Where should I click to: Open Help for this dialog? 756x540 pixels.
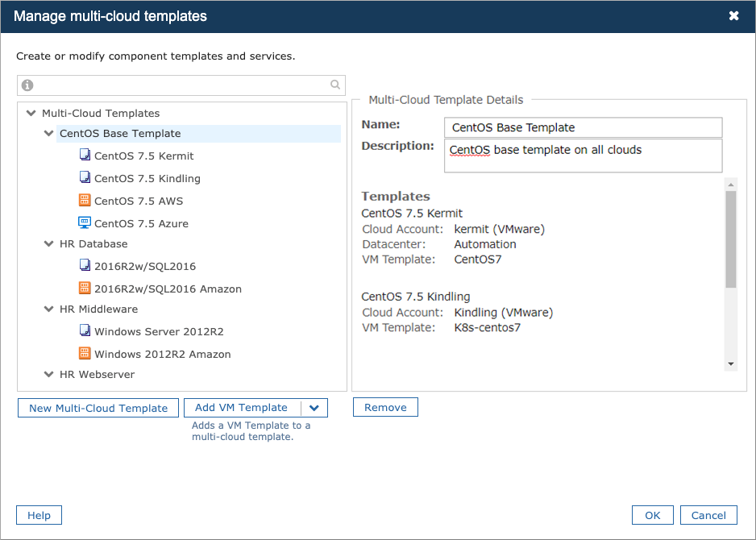coord(39,515)
